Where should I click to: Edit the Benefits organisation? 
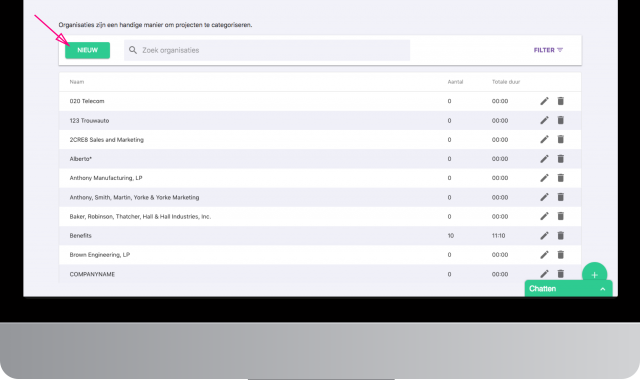[544, 236]
